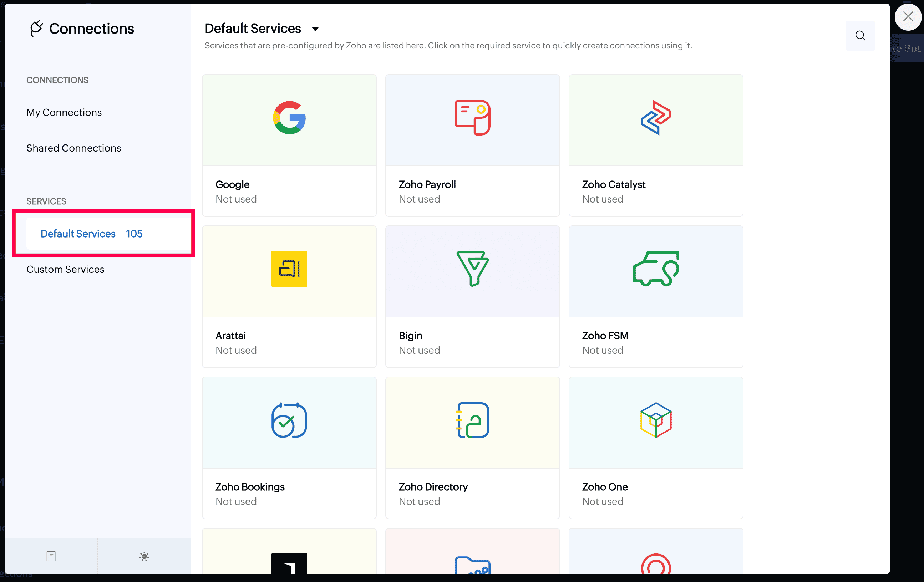Click the Google service logo

tap(289, 118)
